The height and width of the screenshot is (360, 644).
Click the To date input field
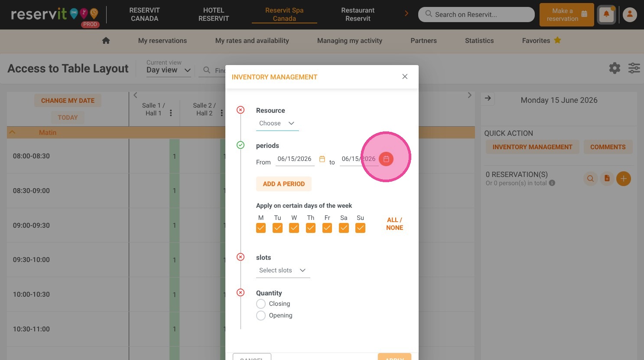point(359,159)
